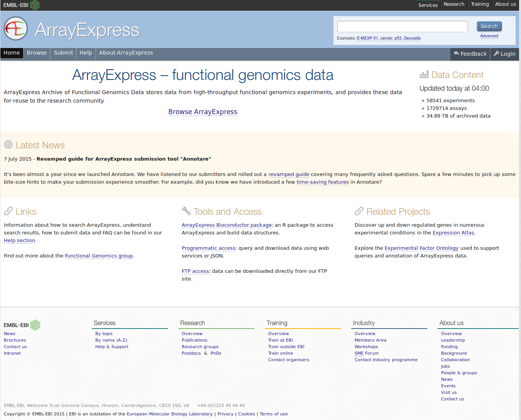
Task: Focus the search query input field
Action: (402, 27)
